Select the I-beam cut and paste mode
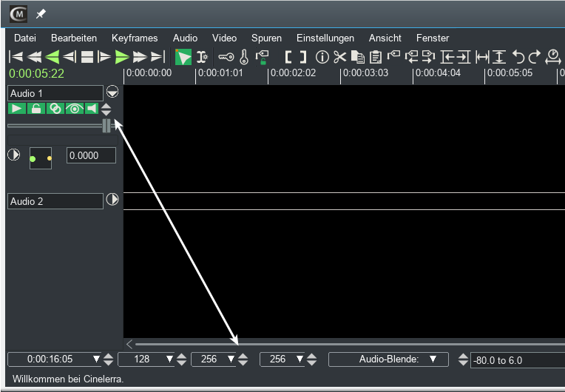The image size is (565, 392). pos(202,57)
